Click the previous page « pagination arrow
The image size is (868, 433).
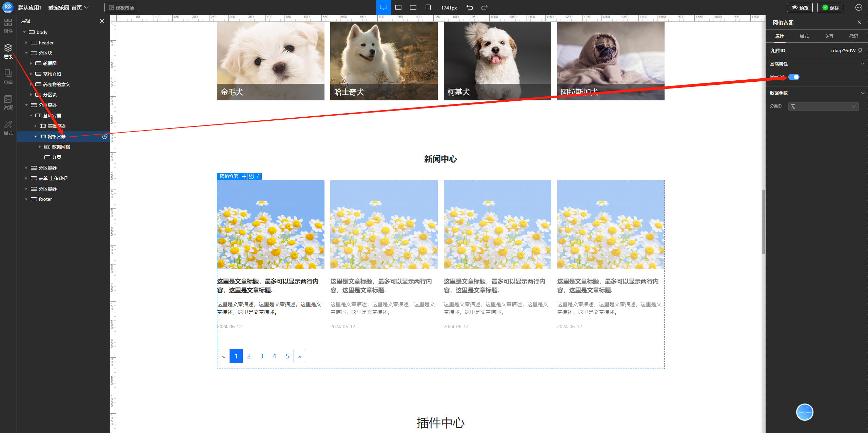[x=223, y=356]
